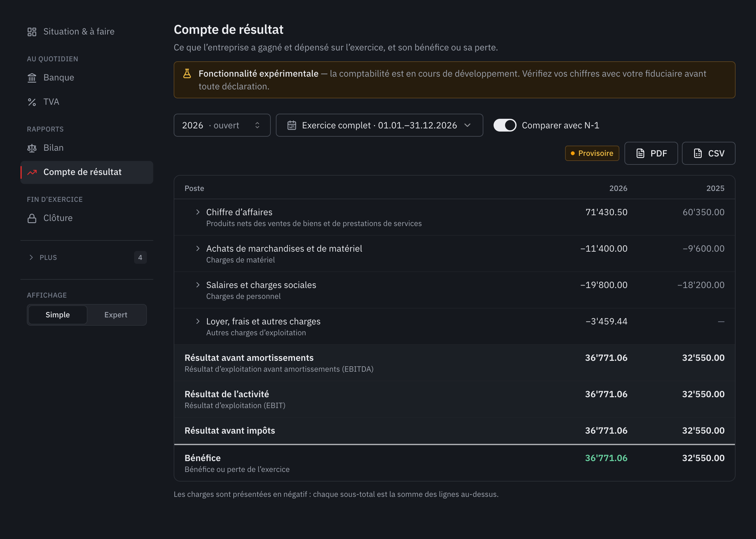Expand the PLUS sidebar section
Screen dimensions: 756x539
click(87, 258)
